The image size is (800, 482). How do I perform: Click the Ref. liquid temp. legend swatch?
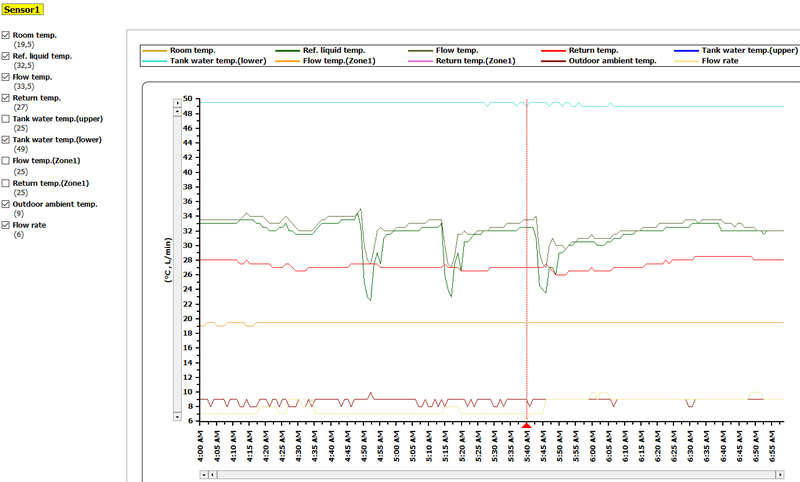pos(287,50)
